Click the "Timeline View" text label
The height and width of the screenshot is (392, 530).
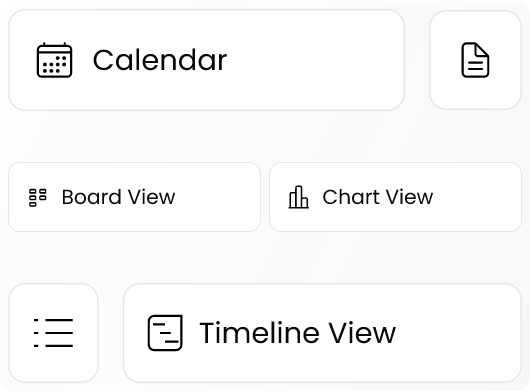point(297,333)
